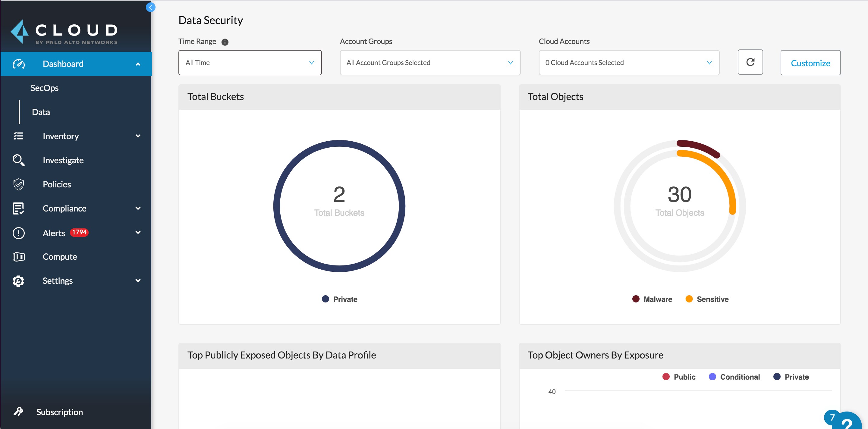Click the Inventory list icon

click(18, 136)
